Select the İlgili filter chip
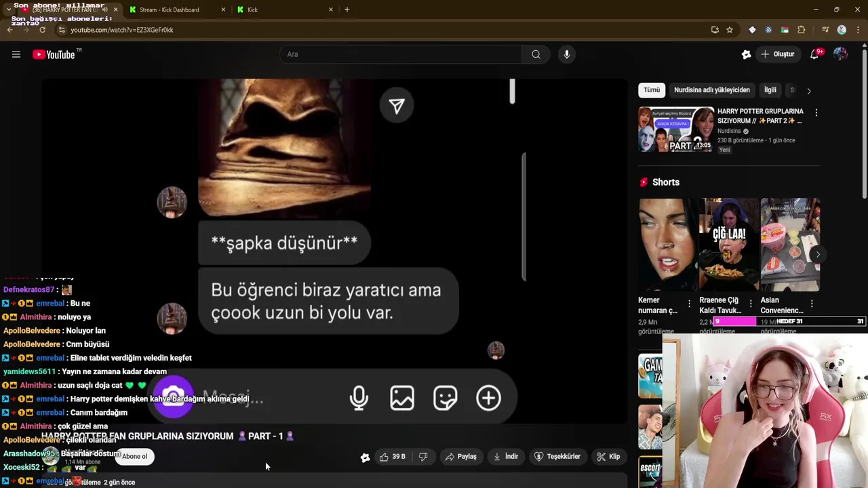The height and width of the screenshot is (488, 868). click(770, 90)
